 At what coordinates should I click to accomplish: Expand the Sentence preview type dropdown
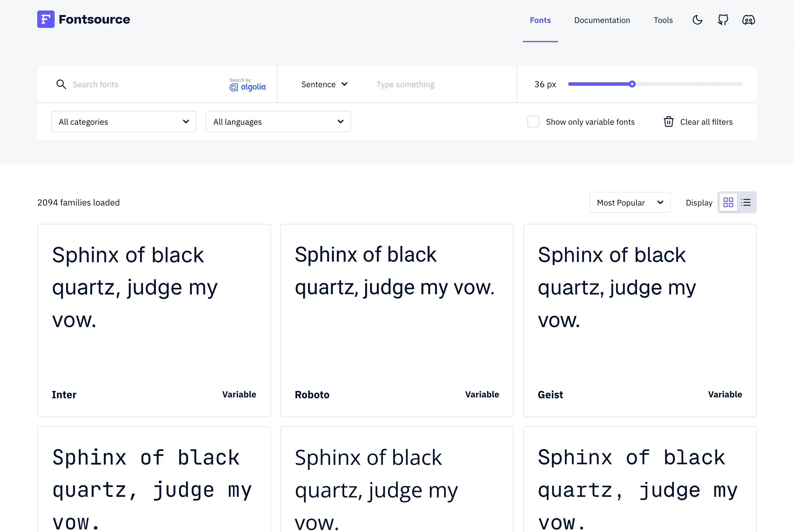click(325, 85)
